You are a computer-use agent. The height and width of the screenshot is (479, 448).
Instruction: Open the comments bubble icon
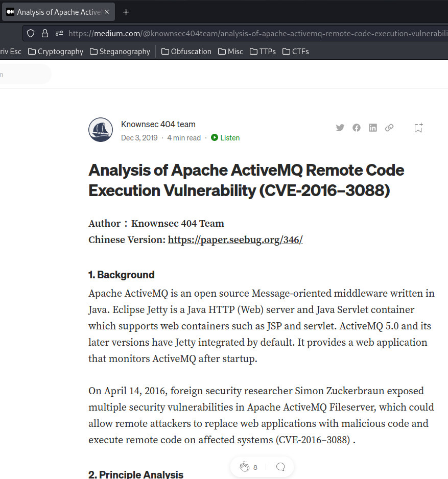[280, 467]
